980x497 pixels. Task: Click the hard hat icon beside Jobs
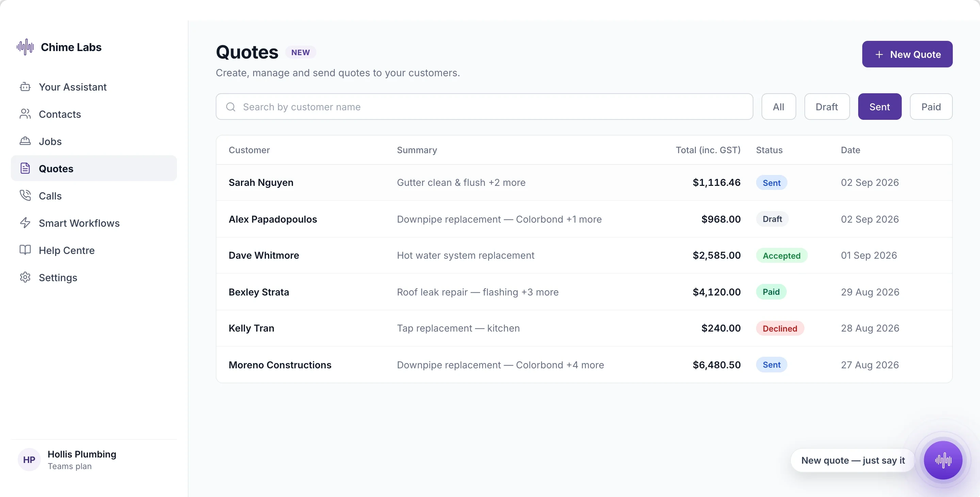(25, 141)
